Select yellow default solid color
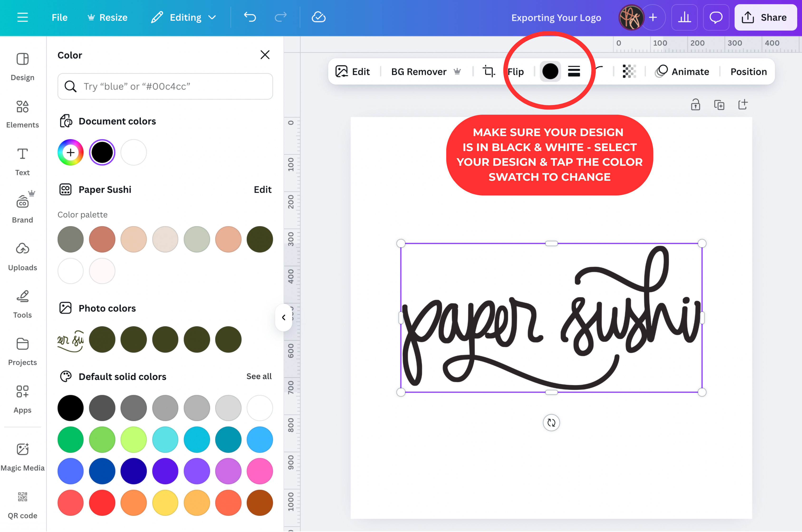Image resolution: width=802 pixels, height=532 pixels. [x=165, y=503]
